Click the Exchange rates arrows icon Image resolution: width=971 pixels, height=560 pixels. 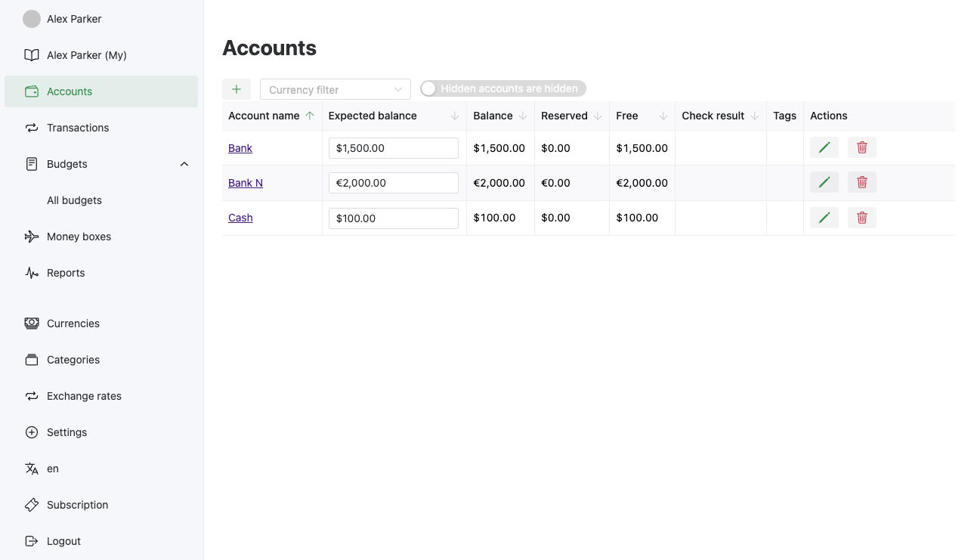[32, 396]
